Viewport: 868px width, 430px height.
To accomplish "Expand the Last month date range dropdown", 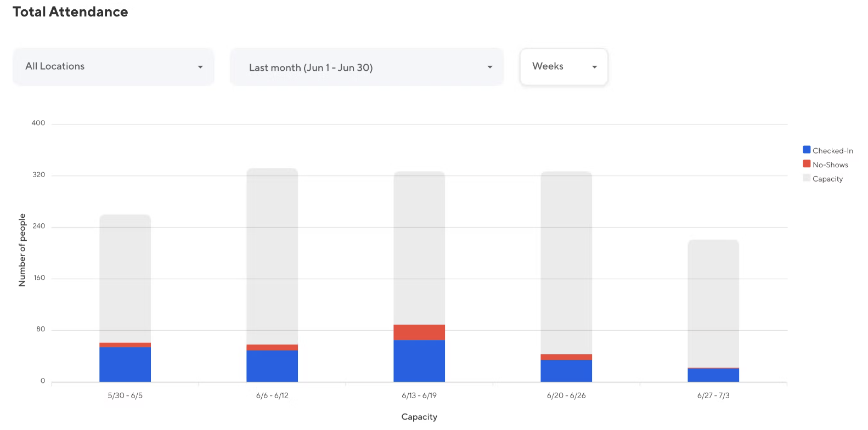I will tap(367, 67).
